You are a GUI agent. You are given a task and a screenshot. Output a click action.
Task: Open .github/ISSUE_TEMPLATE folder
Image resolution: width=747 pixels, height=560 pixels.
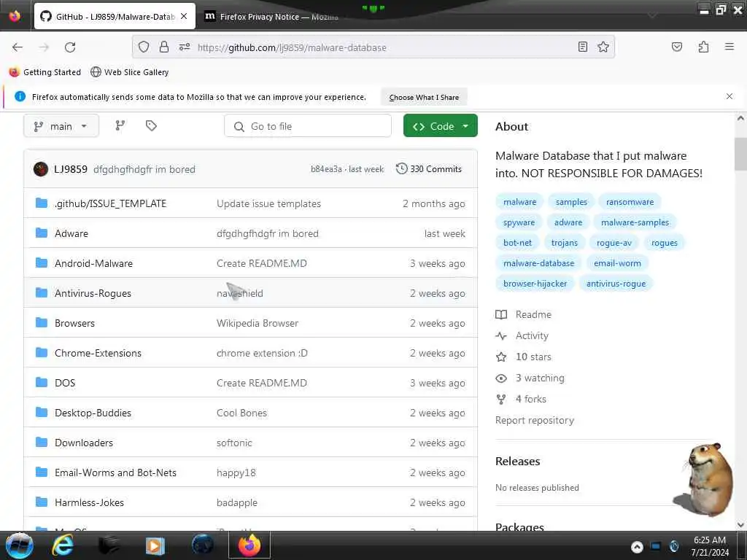tap(111, 203)
